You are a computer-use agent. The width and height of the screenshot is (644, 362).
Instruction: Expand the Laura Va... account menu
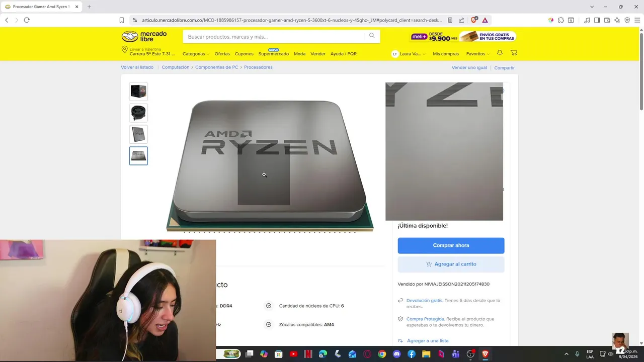point(409,54)
